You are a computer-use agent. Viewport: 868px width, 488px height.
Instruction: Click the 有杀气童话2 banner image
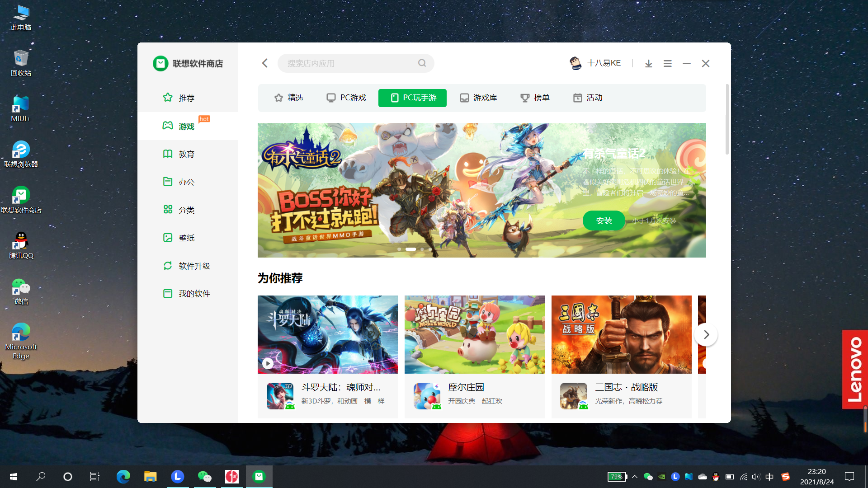(481, 190)
